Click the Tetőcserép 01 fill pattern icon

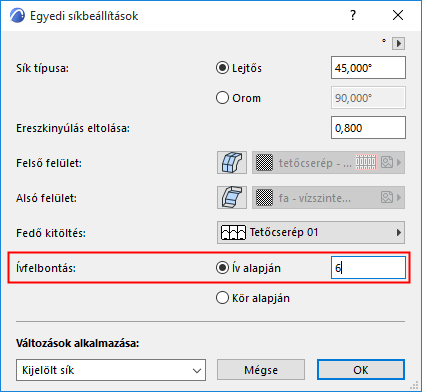coord(233,232)
